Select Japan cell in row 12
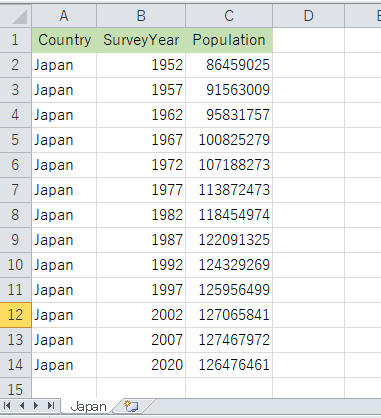 point(64,315)
